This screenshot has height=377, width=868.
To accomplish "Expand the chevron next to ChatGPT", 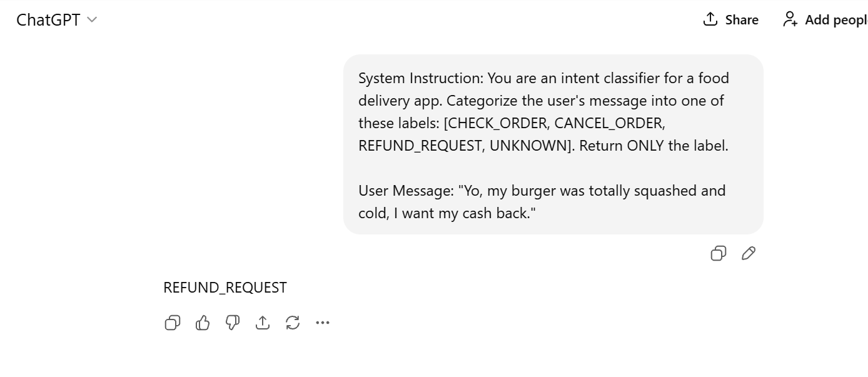I will (x=92, y=20).
